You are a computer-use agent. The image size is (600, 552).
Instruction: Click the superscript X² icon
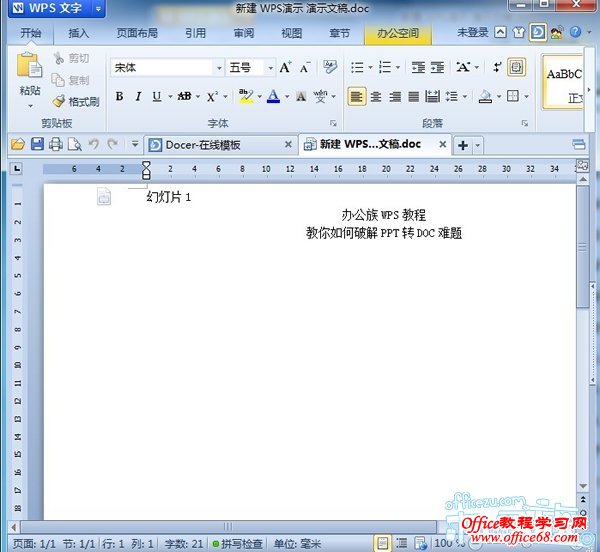(x=212, y=97)
